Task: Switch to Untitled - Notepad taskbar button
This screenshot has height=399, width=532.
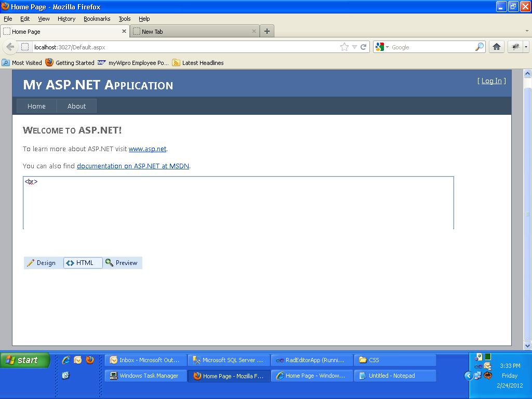Action: click(x=395, y=376)
